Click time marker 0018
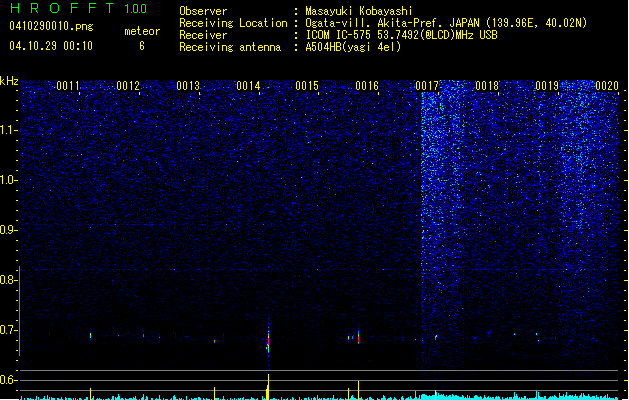 pyautogui.click(x=487, y=86)
